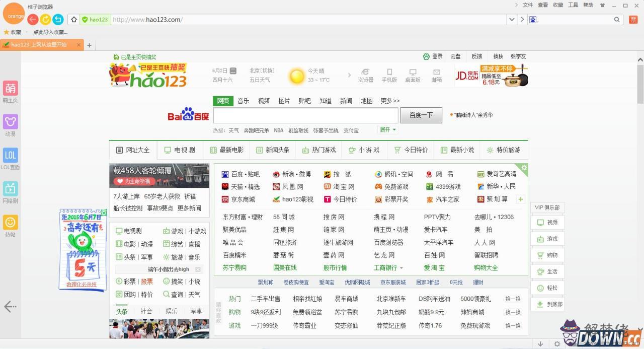Screen dimensions: 644x349
Task: Click the JD 京东 advertisement banner
Action: pos(491,75)
